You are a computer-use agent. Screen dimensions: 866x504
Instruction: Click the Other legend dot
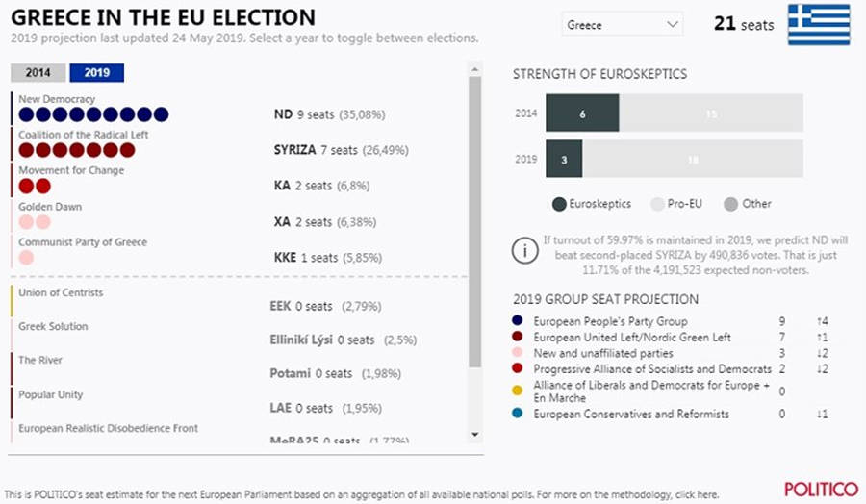[730, 204]
